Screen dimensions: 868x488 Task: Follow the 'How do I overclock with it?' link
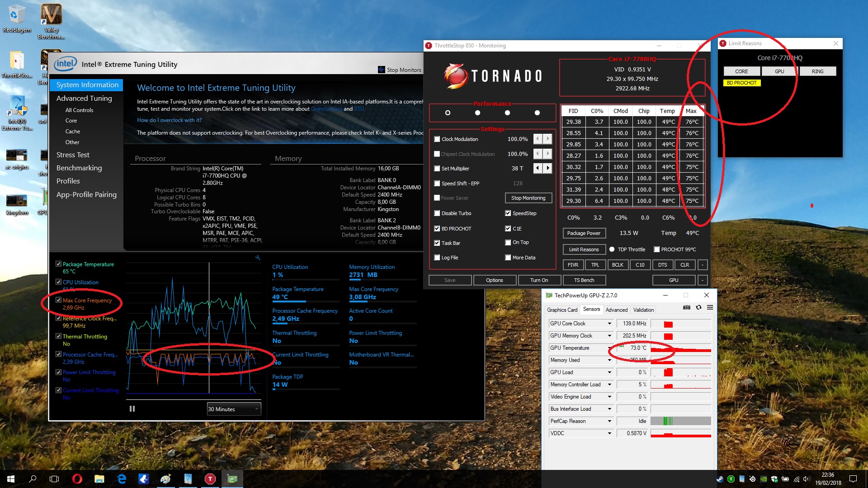point(169,120)
